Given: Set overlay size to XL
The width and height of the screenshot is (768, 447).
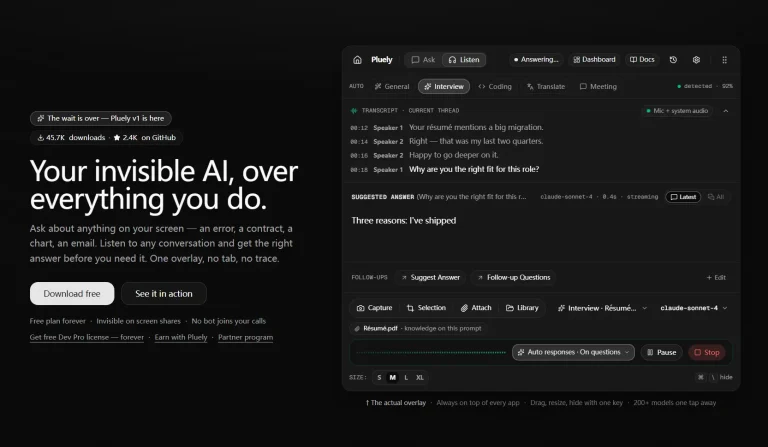Looking at the screenshot, I should click(x=420, y=378).
